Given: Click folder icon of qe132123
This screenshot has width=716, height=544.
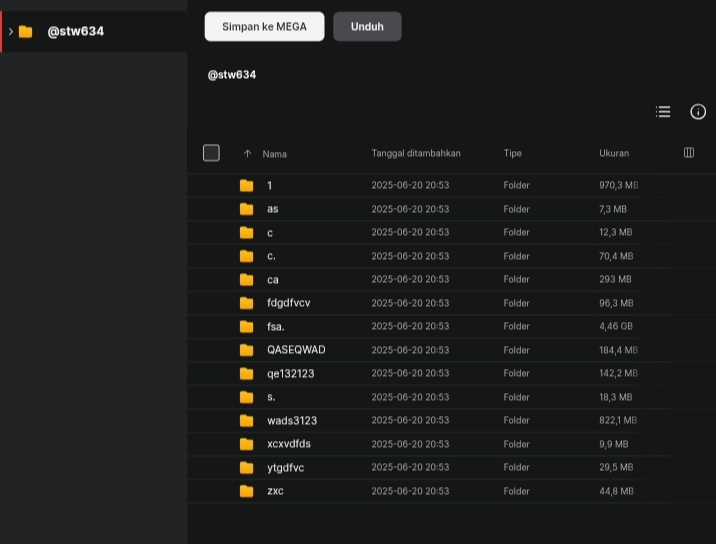Looking at the screenshot, I should point(247,374).
